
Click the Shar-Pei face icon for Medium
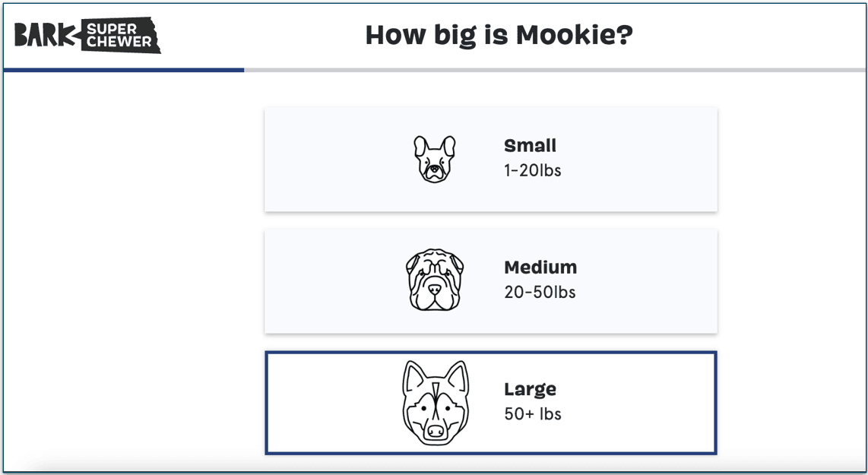point(434,279)
